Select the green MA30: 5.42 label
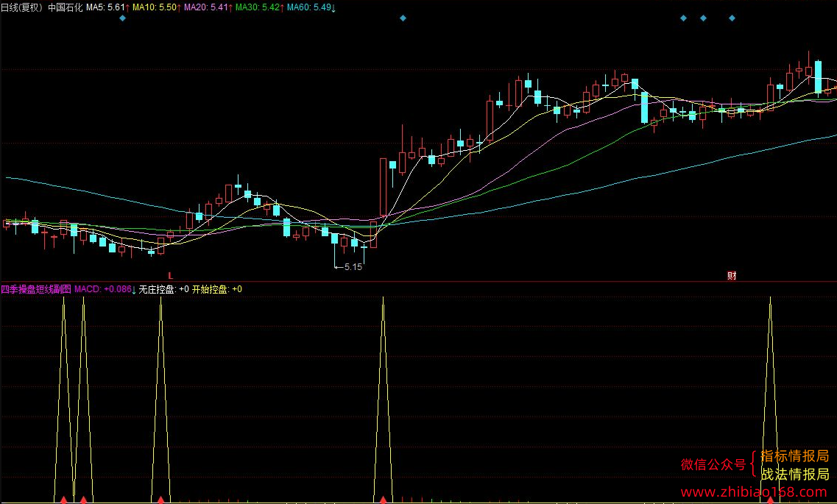The width and height of the screenshot is (837, 504). click(x=260, y=7)
